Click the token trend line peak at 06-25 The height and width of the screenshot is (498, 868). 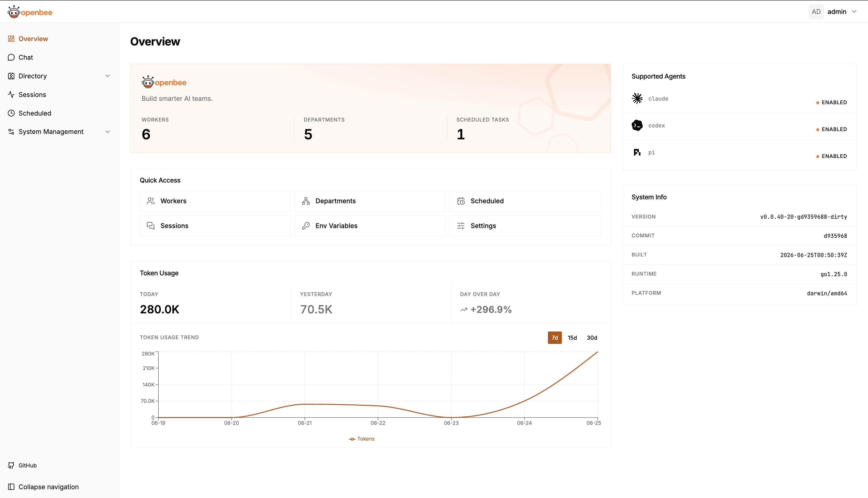click(597, 352)
